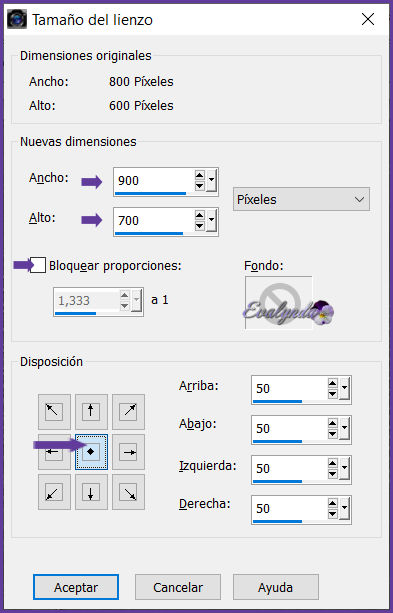Open the Fondo background color swatch
393x613 pixels.
[279, 303]
